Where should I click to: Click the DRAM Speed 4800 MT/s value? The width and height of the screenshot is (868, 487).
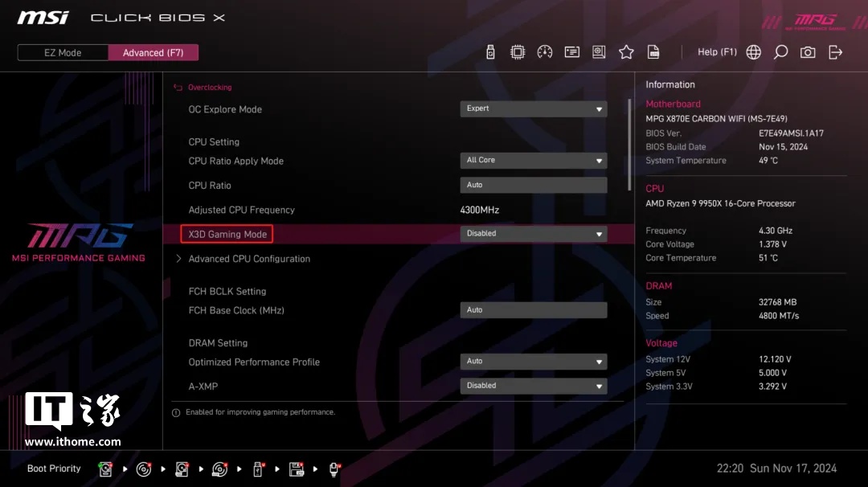point(778,316)
